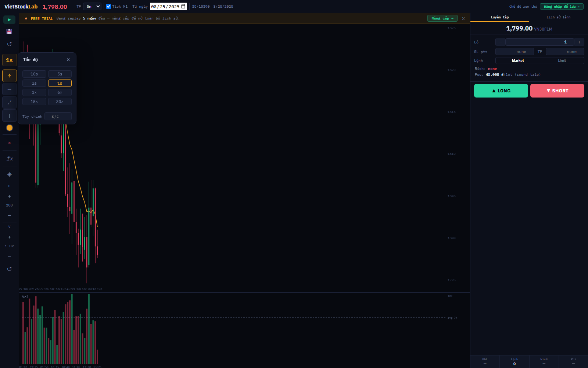Click the red SHORT button
The image size is (588, 368).
pyautogui.click(x=557, y=91)
